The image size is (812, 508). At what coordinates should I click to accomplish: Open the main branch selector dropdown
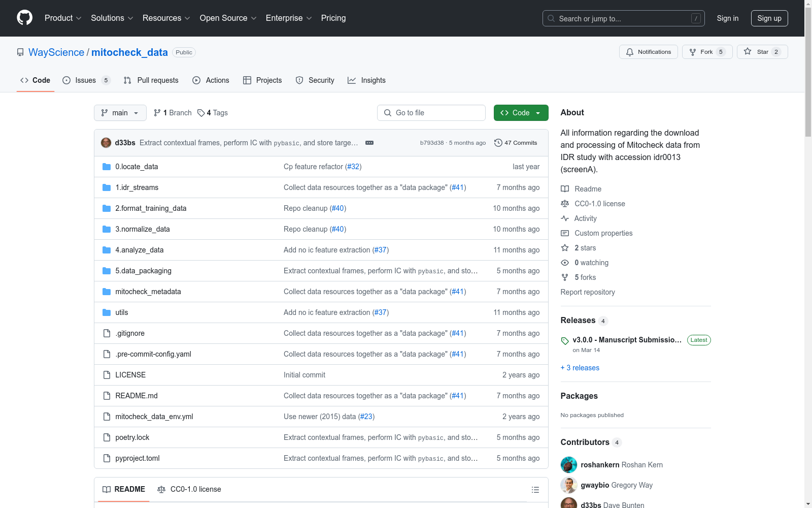120,113
